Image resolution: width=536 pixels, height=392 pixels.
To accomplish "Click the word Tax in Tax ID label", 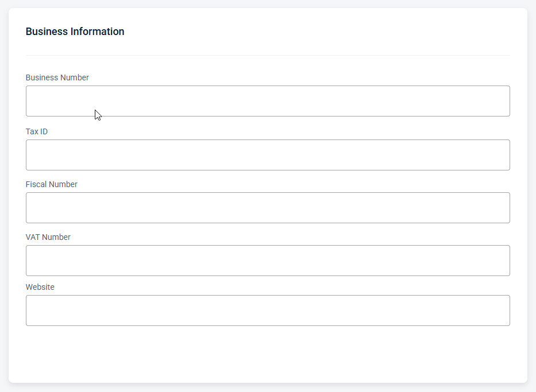I will coord(32,131).
